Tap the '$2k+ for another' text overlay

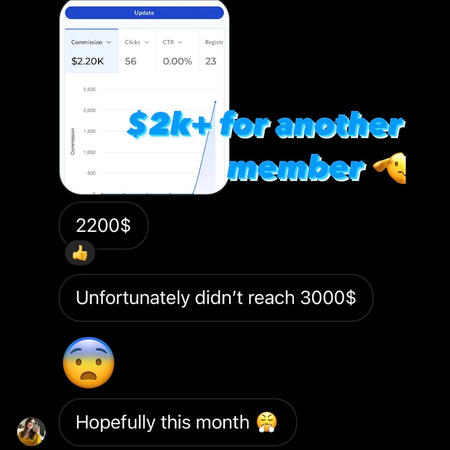pyautogui.click(x=266, y=125)
